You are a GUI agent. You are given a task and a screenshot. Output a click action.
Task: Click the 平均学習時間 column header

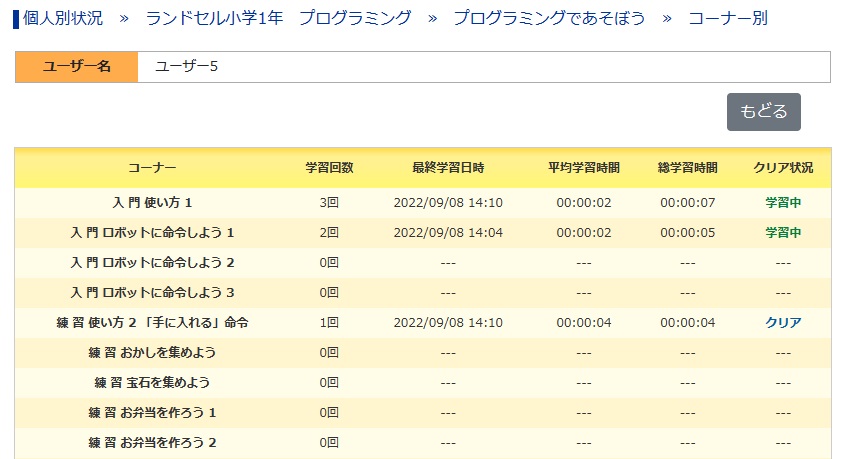point(584,168)
